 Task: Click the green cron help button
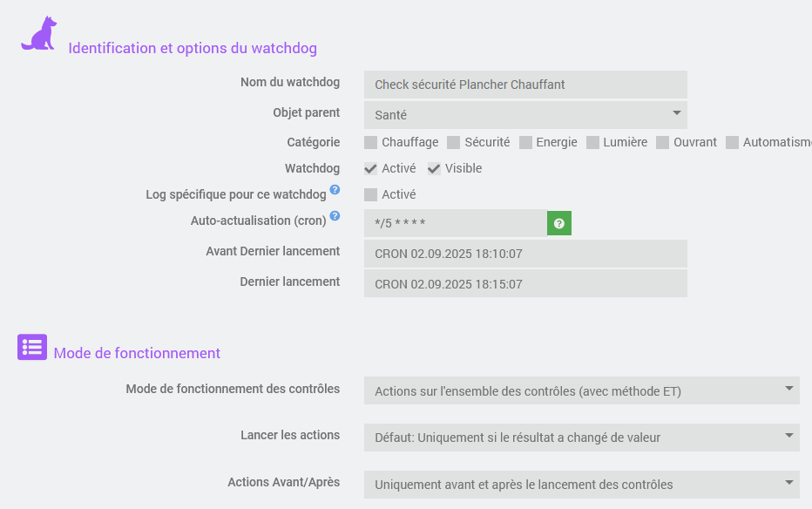click(559, 224)
